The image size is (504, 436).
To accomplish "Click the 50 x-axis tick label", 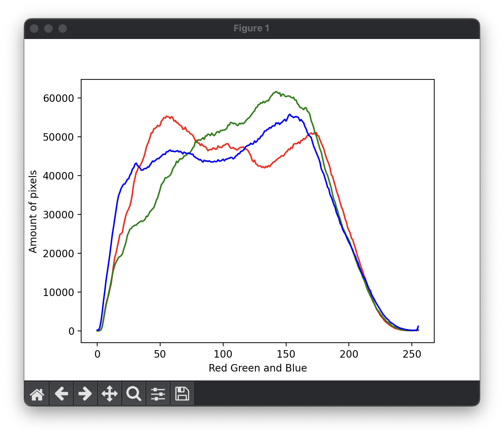I will pos(160,354).
